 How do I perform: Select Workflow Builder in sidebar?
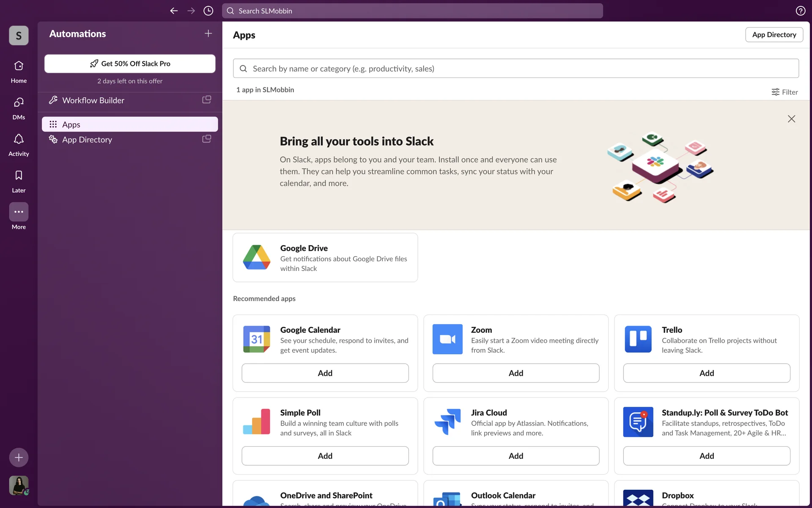click(x=93, y=100)
